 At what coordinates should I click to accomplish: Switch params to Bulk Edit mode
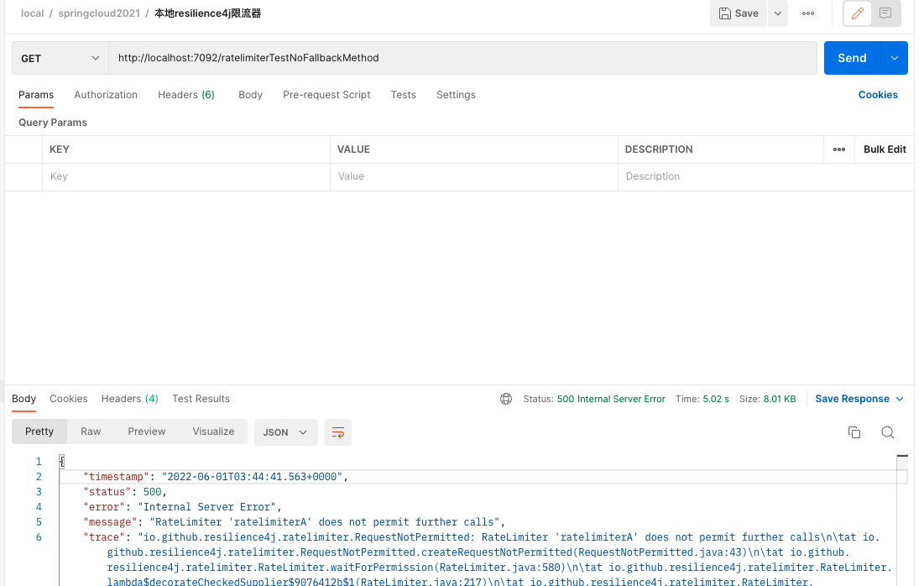coord(885,149)
